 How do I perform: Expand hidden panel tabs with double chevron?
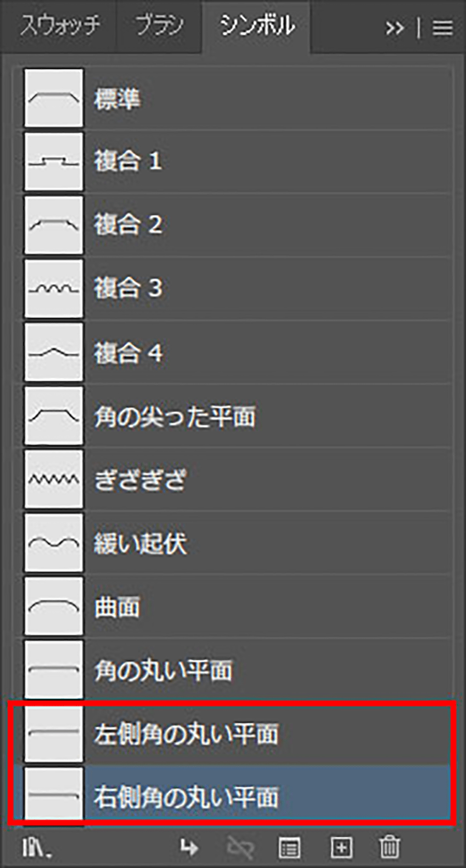pyautogui.click(x=395, y=27)
